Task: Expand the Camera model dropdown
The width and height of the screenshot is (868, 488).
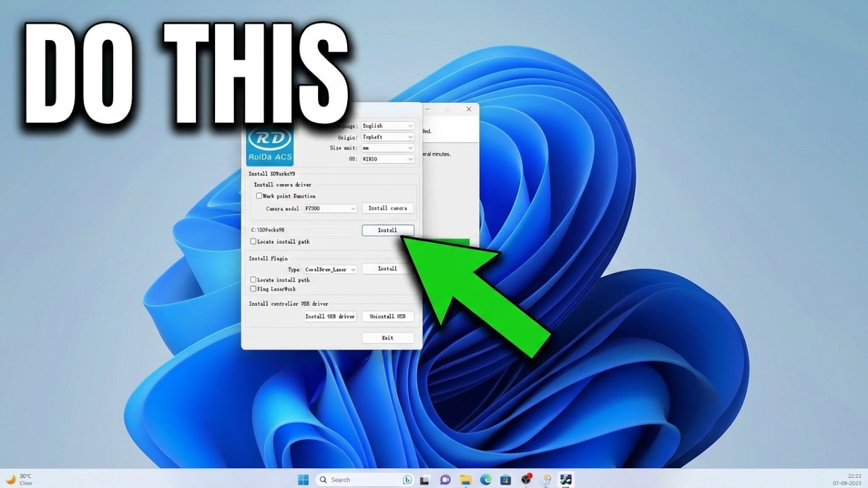Action: pos(330,209)
